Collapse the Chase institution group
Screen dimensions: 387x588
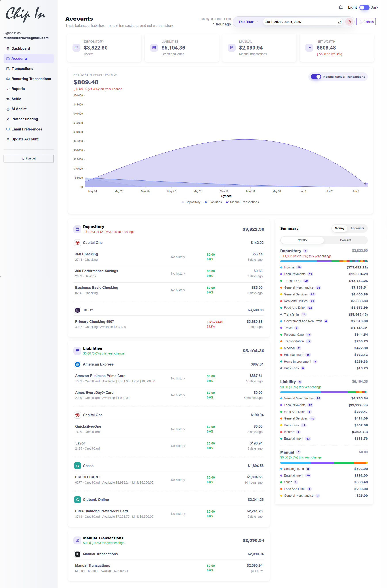click(x=169, y=466)
